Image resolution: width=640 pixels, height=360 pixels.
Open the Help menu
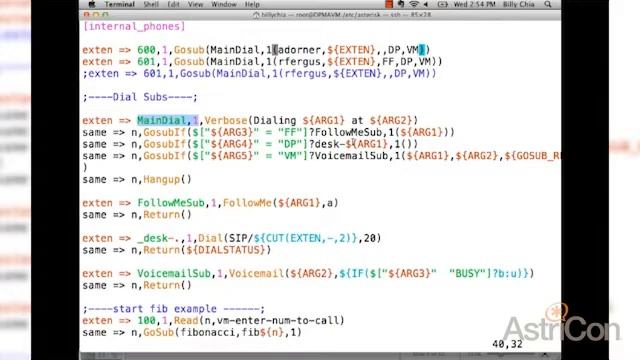[252, 4]
